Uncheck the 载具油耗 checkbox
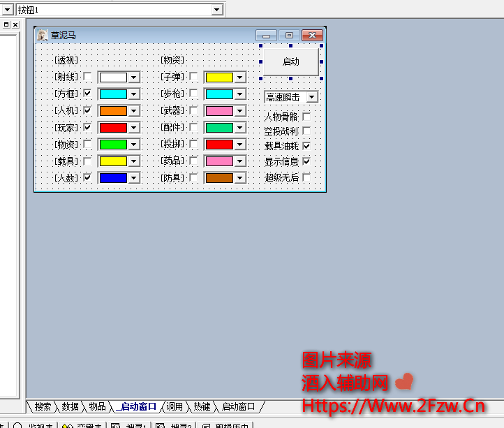 [306, 146]
